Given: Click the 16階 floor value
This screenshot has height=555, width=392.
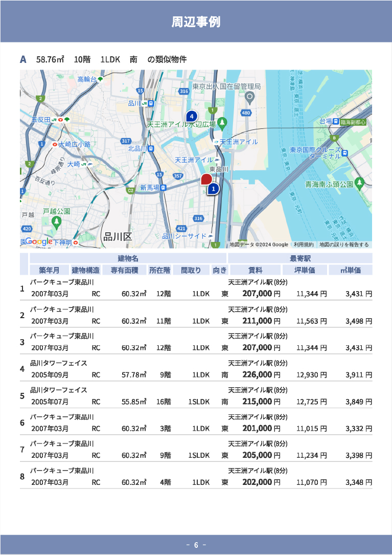Looking at the screenshot, I should click(164, 402).
